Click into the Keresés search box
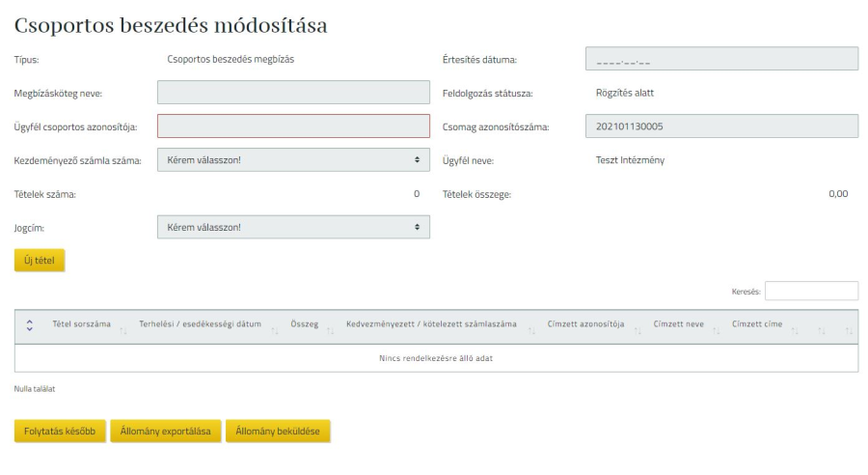 [x=811, y=291]
